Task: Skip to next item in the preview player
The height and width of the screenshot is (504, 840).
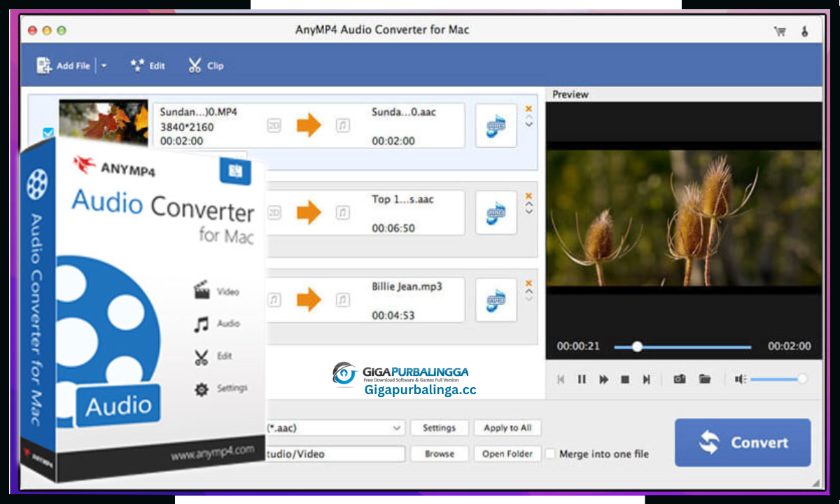Action: tap(646, 379)
